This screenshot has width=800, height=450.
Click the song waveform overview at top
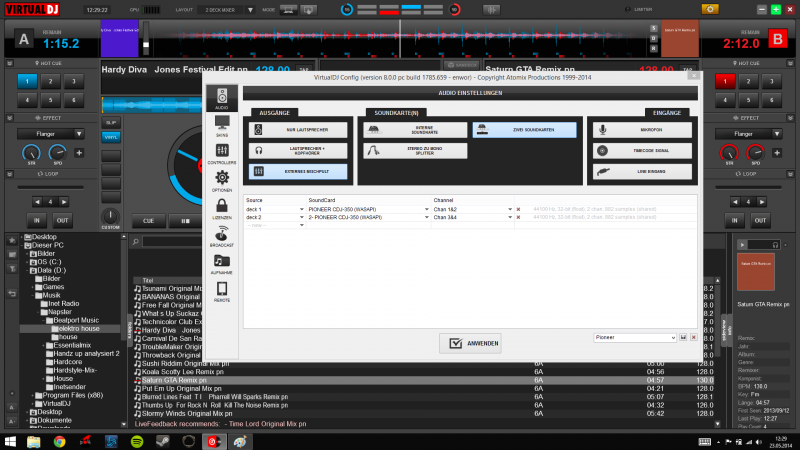coord(400,39)
